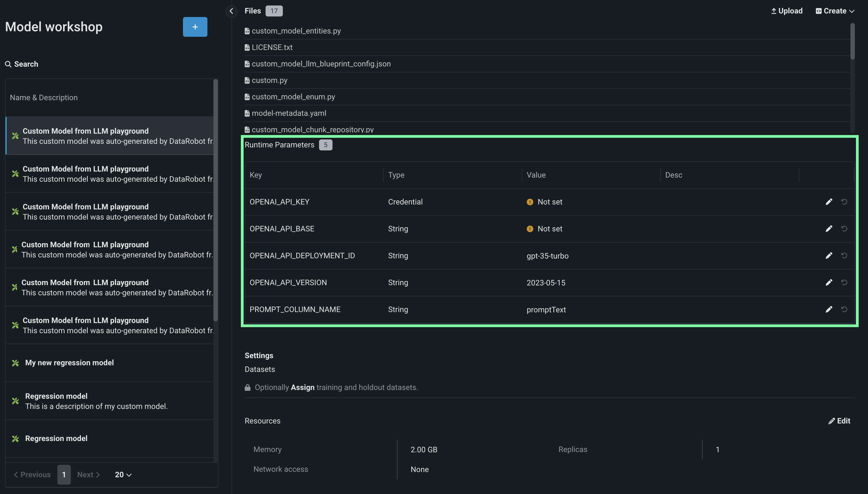Click the Search magnifier icon
The image size is (868, 494).
(x=8, y=64)
